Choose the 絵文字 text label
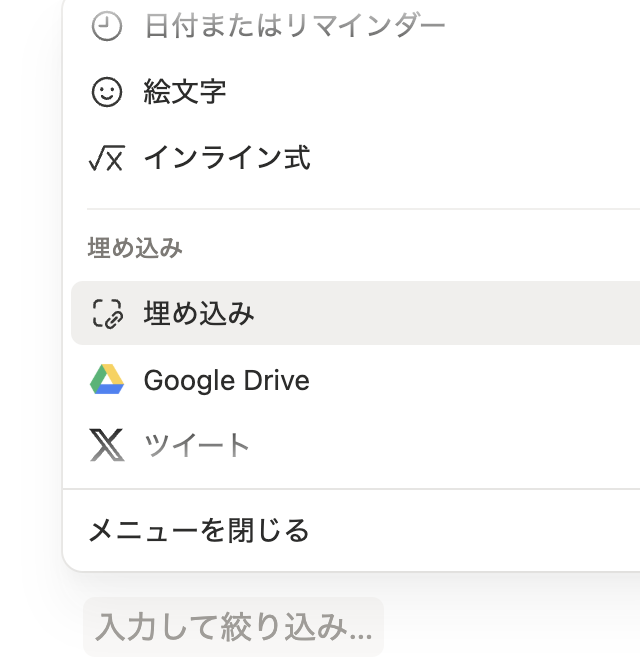 (x=185, y=92)
